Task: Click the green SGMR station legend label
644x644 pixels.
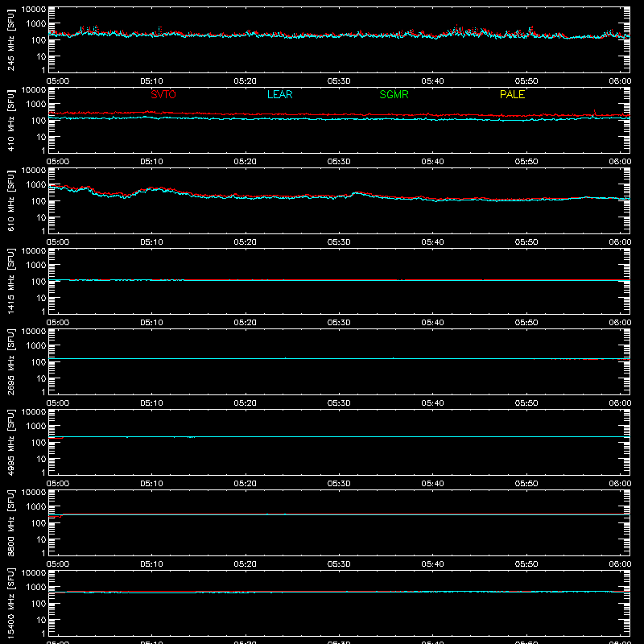Action: point(394,94)
